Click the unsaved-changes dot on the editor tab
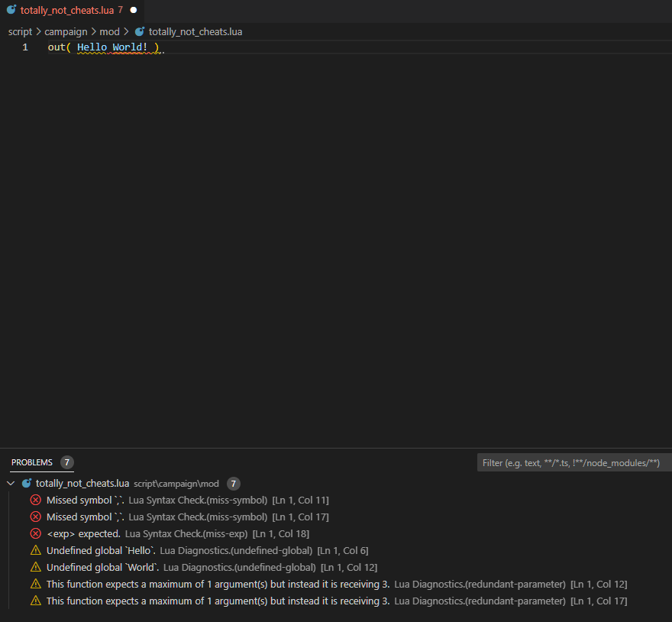The image size is (672, 622). point(134,10)
